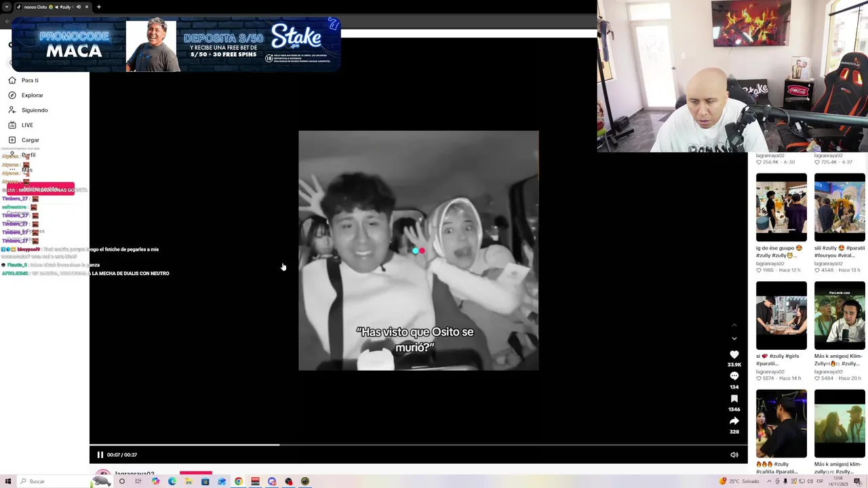Image resolution: width=868 pixels, height=488 pixels.
Task: Like the video with the heart icon
Action: (734, 354)
